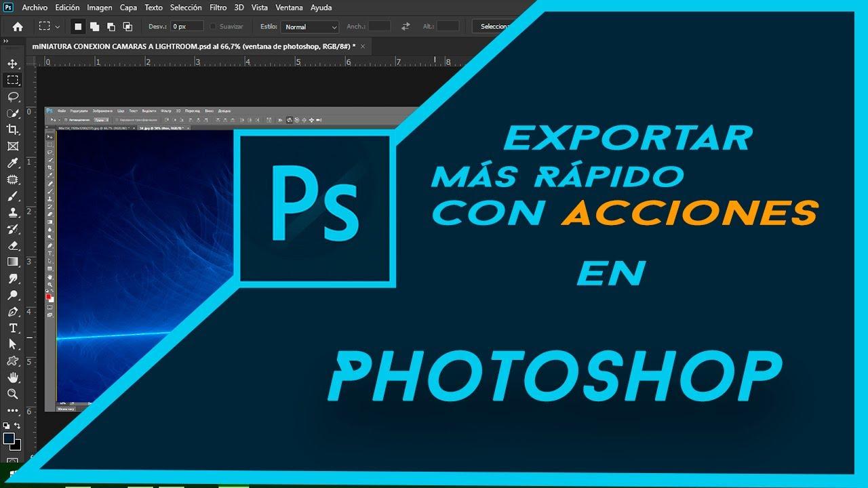Open the Filtro menu
Viewport: 868px width, 488px height.
coord(218,7)
